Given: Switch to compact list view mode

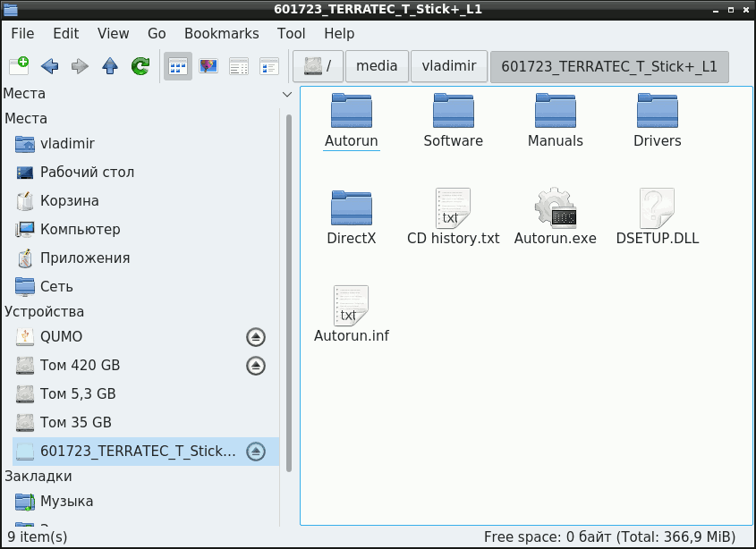Looking at the screenshot, I should click(x=239, y=66).
